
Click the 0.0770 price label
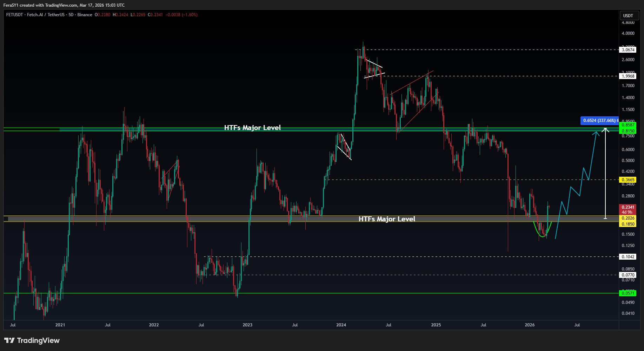pyautogui.click(x=628, y=275)
